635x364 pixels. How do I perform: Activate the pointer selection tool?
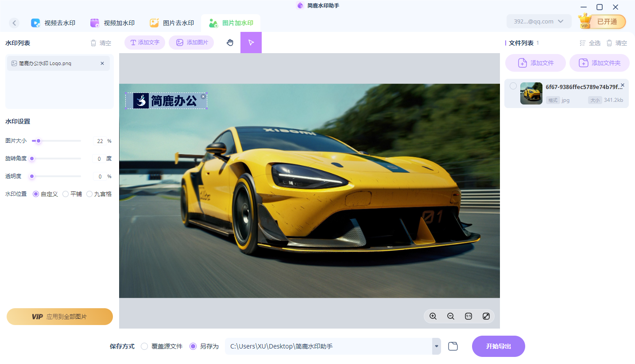[x=251, y=42]
